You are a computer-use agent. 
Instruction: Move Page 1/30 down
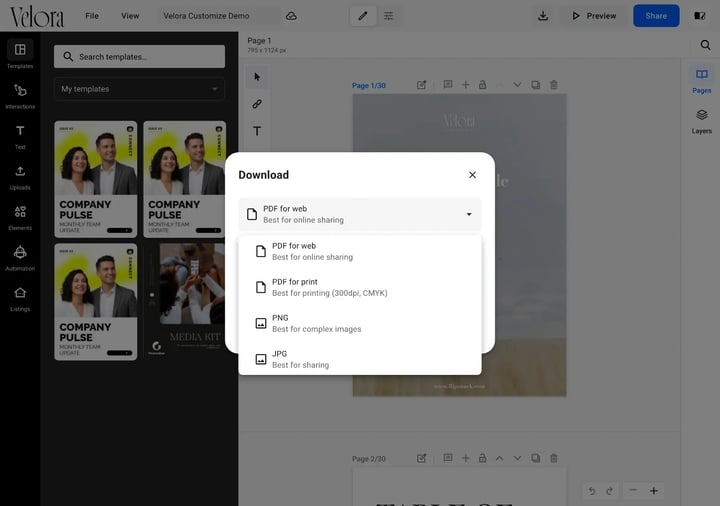(x=517, y=85)
